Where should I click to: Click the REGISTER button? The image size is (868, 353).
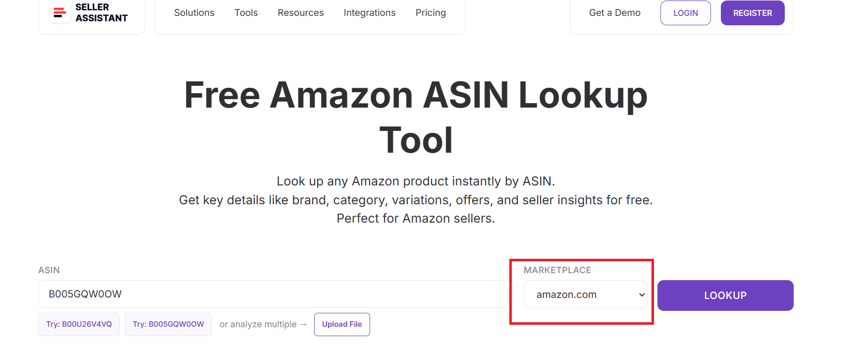[x=752, y=13]
